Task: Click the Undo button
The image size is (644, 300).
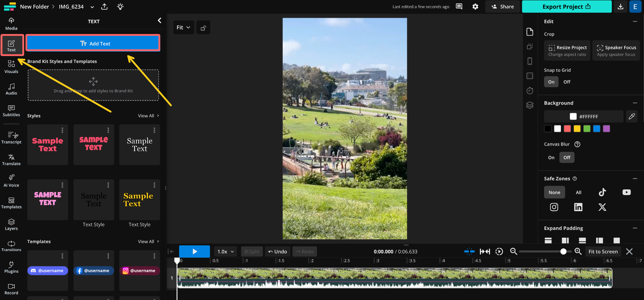Action: [278, 251]
